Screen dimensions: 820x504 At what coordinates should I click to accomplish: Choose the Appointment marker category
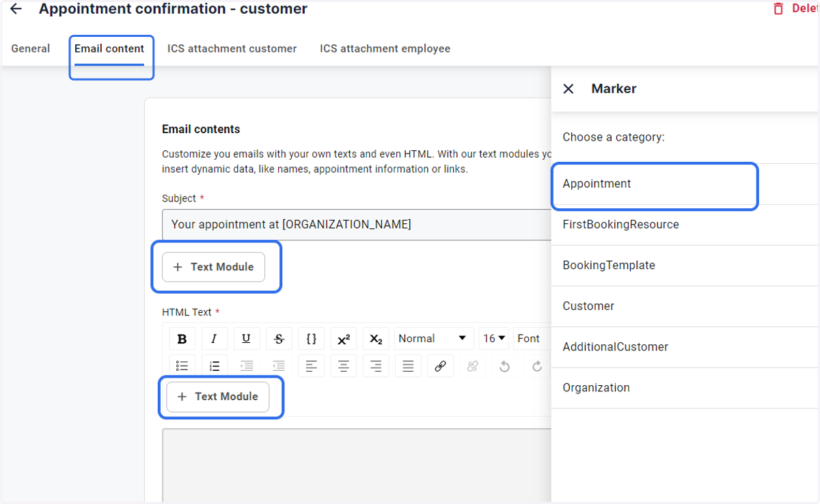point(685,184)
